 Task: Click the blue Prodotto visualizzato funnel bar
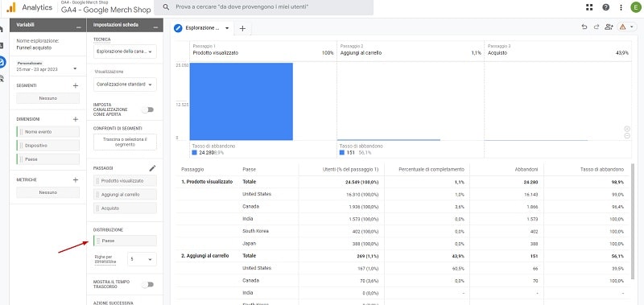click(241, 101)
